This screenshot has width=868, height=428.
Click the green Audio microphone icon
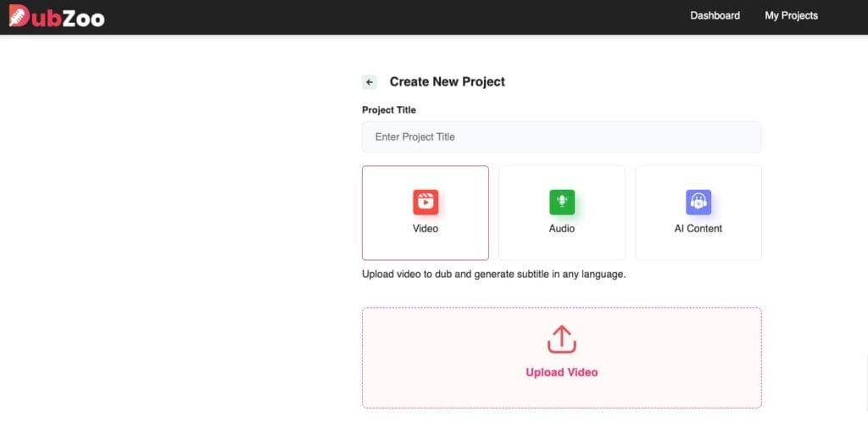click(561, 202)
